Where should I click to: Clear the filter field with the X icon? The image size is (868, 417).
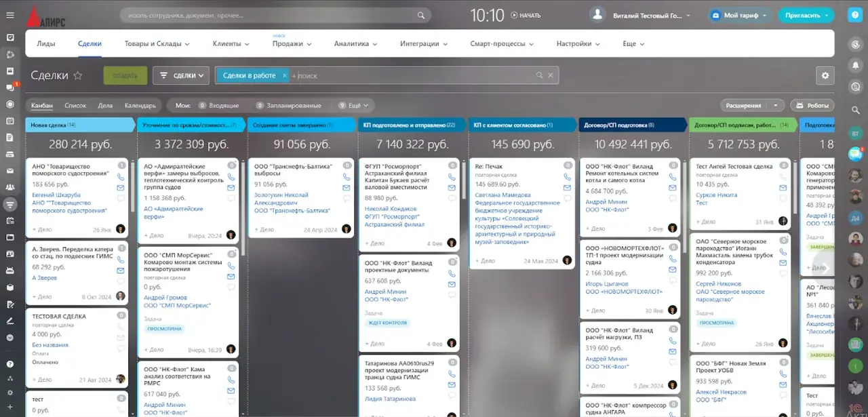click(551, 76)
